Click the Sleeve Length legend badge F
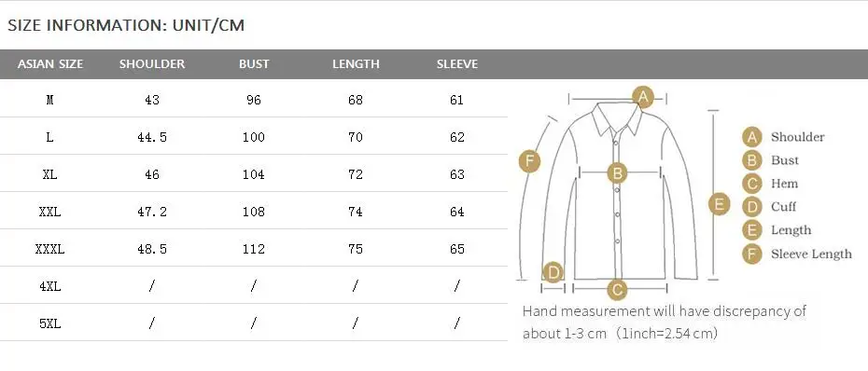868x371 pixels. pos(751,254)
